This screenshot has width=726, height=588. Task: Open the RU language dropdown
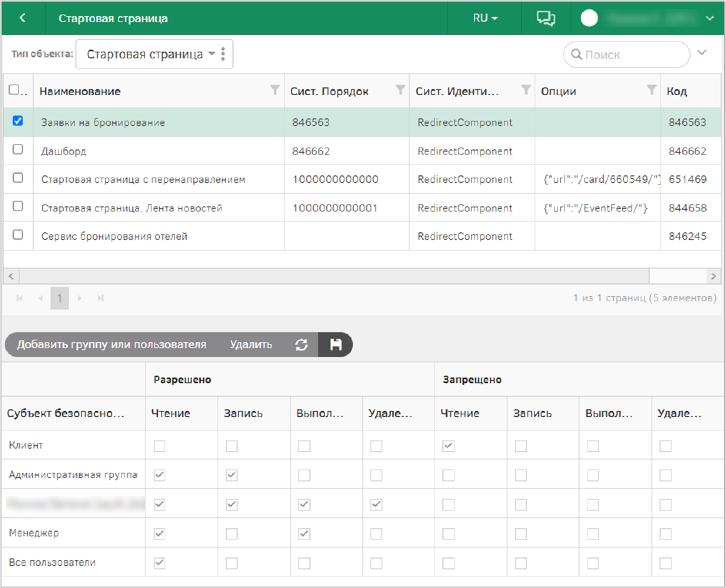485,18
